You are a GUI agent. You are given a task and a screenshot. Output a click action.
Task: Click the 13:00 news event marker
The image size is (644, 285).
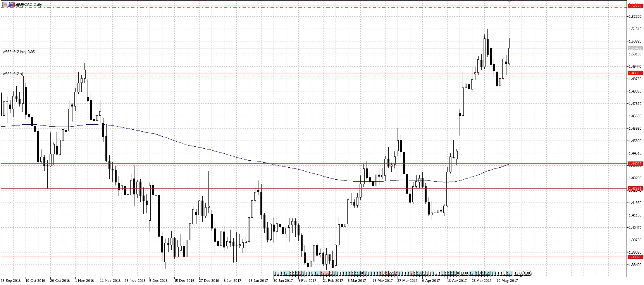464,273
